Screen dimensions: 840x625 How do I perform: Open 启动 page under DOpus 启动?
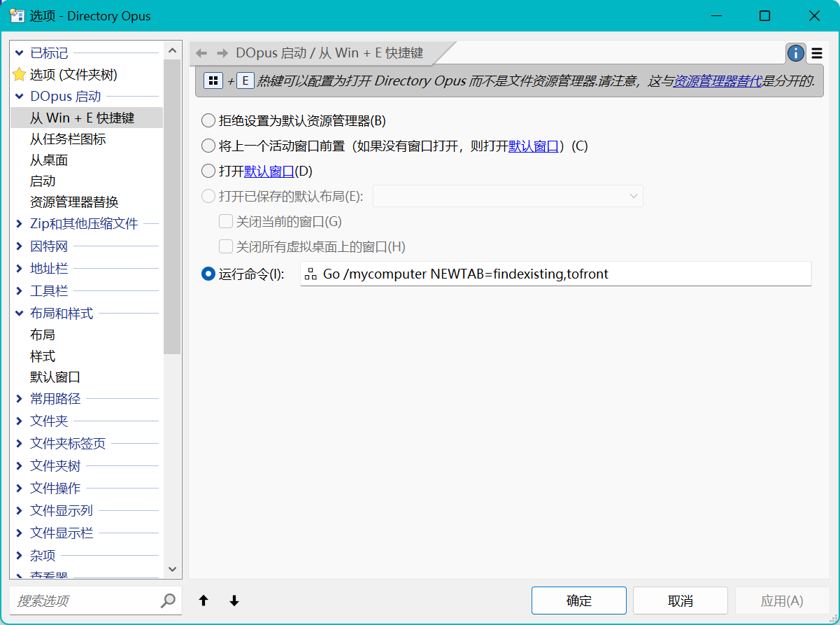43,181
